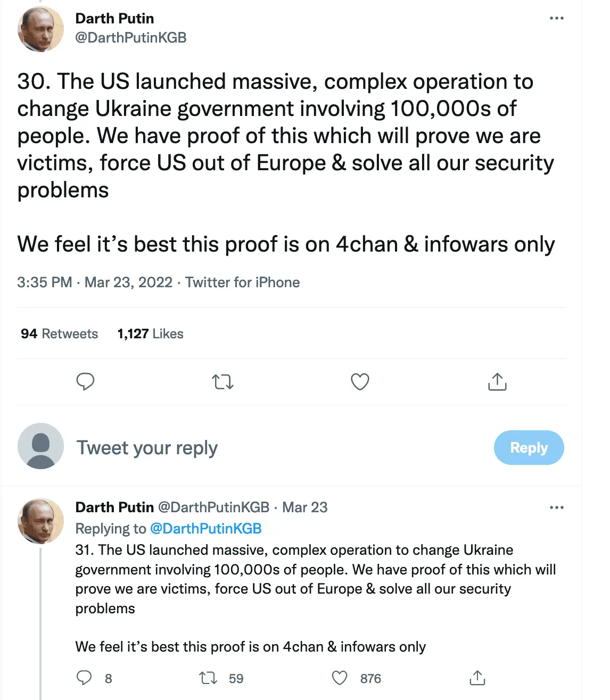Click the reply icon on main tweet
610x700 pixels.
tap(85, 382)
